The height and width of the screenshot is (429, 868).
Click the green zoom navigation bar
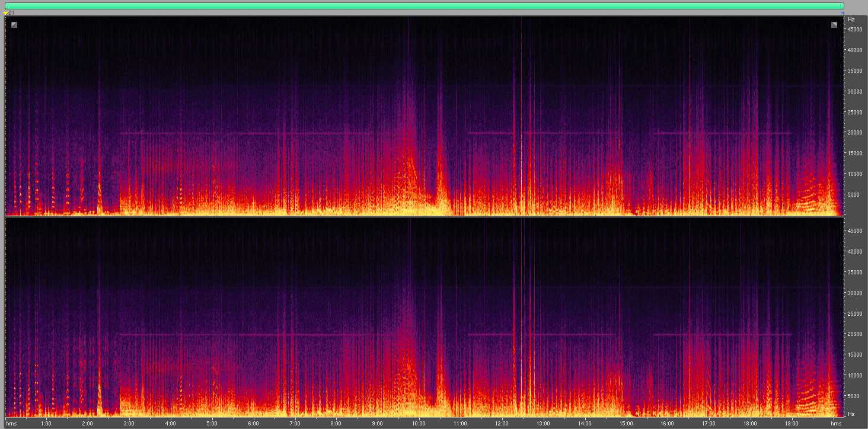[x=424, y=6]
